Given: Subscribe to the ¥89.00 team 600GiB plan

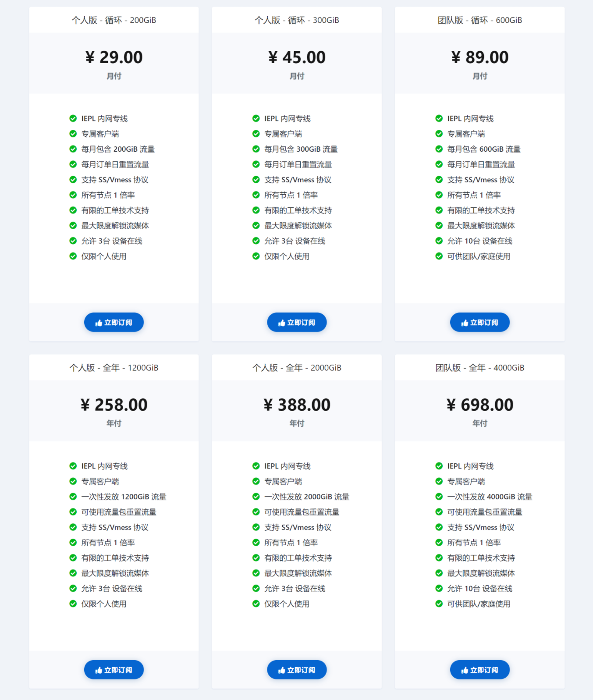Looking at the screenshot, I should pos(479,323).
